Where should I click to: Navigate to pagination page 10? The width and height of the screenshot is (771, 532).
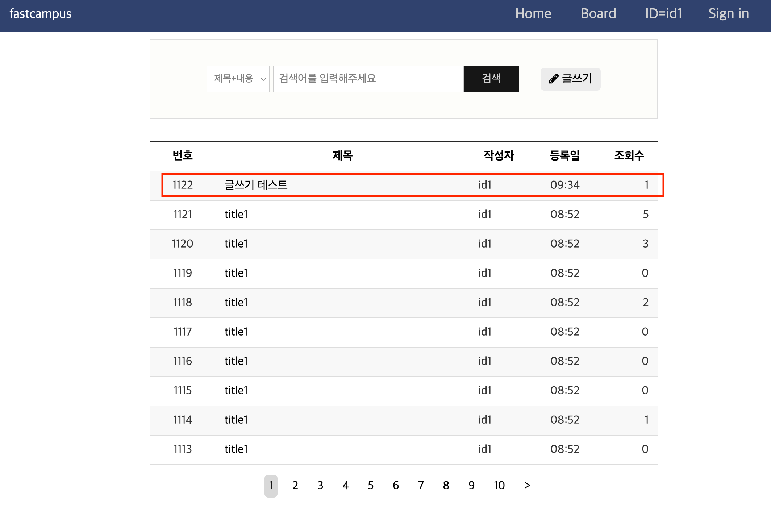(499, 485)
